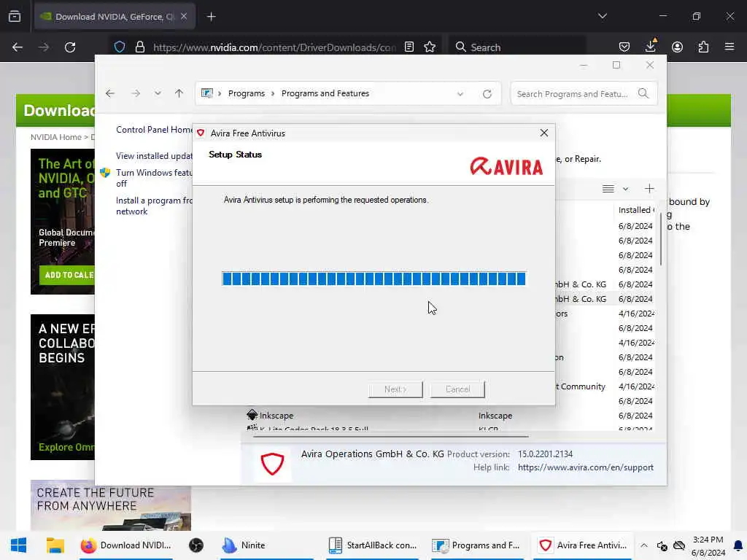Open recent locations dropdown in Control Panel window
This screenshot has height=560, width=747.
[158, 93]
